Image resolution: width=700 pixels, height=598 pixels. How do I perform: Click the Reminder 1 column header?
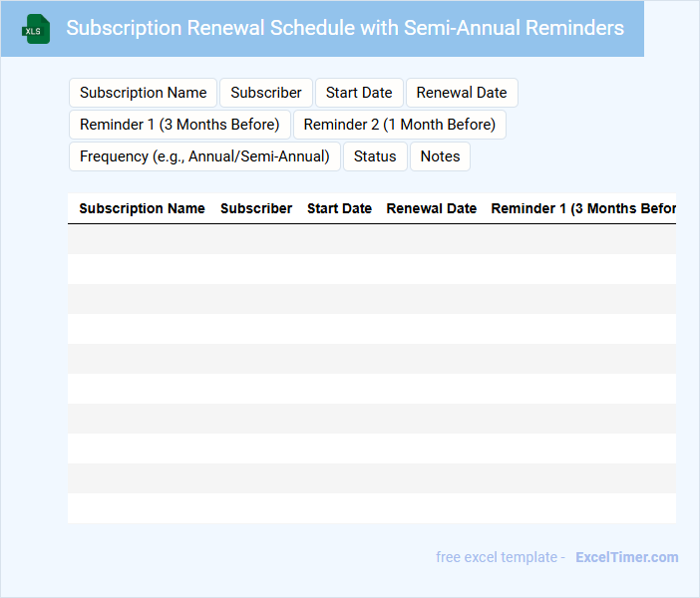click(x=583, y=208)
